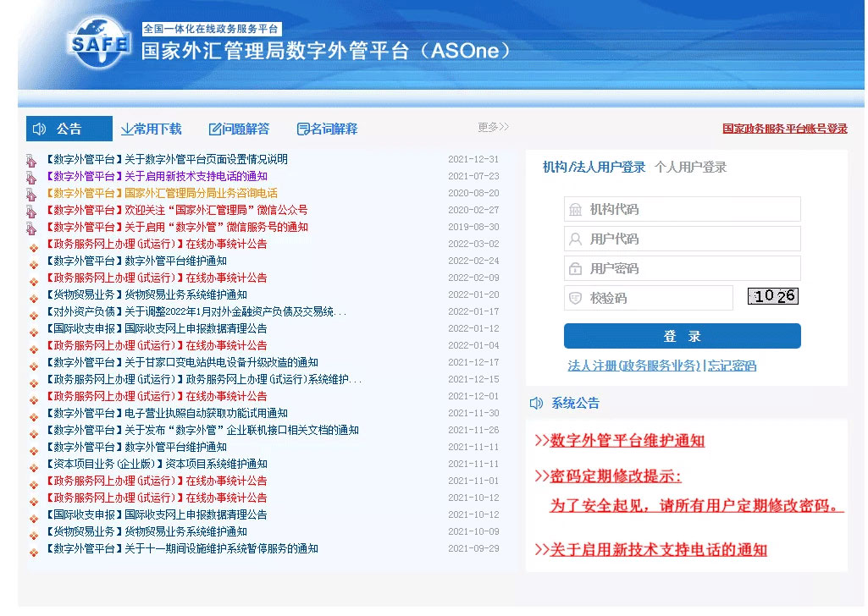The width and height of the screenshot is (868, 616).
Task: Open 政务服务网上办理(试运行)系统维护 announcement
Action: point(202,379)
